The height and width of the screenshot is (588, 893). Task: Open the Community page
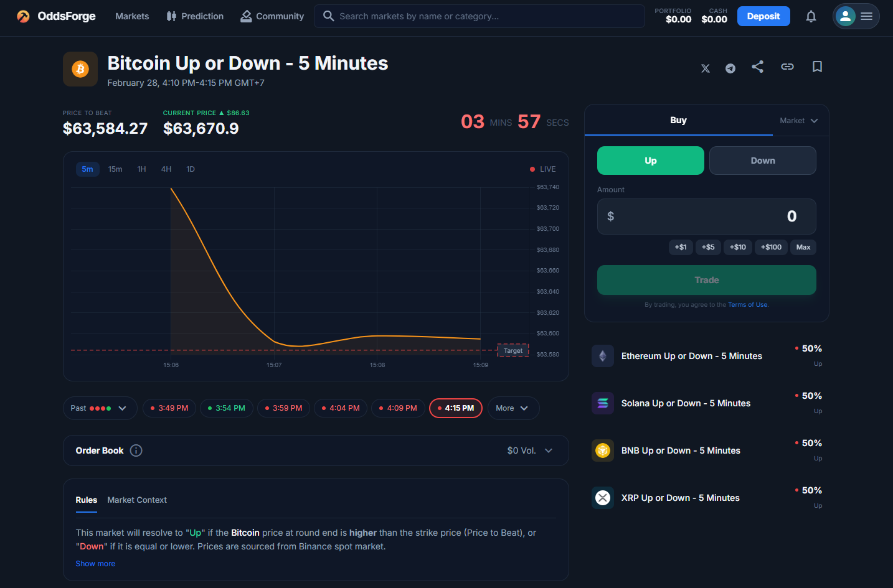pyautogui.click(x=272, y=16)
